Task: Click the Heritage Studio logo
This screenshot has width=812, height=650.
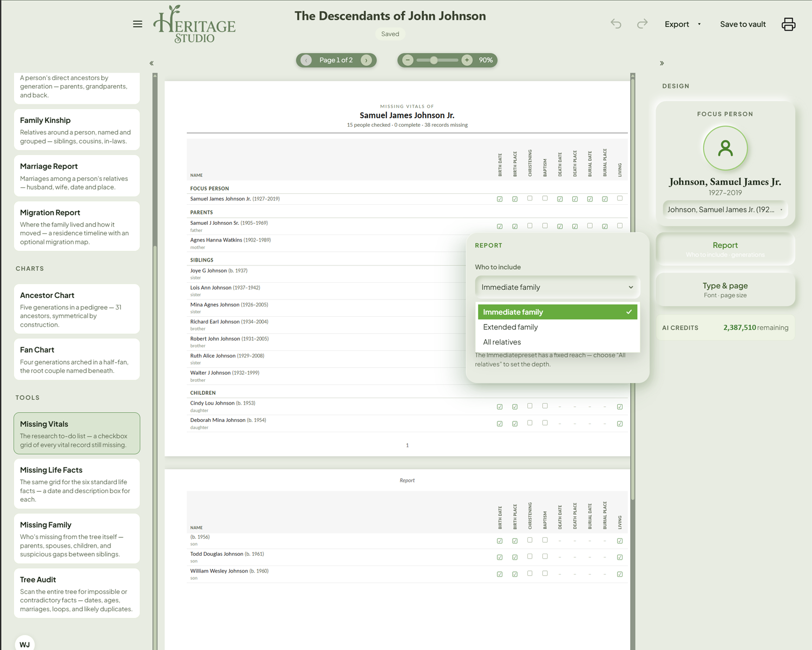Action: (x=194, y=24)
